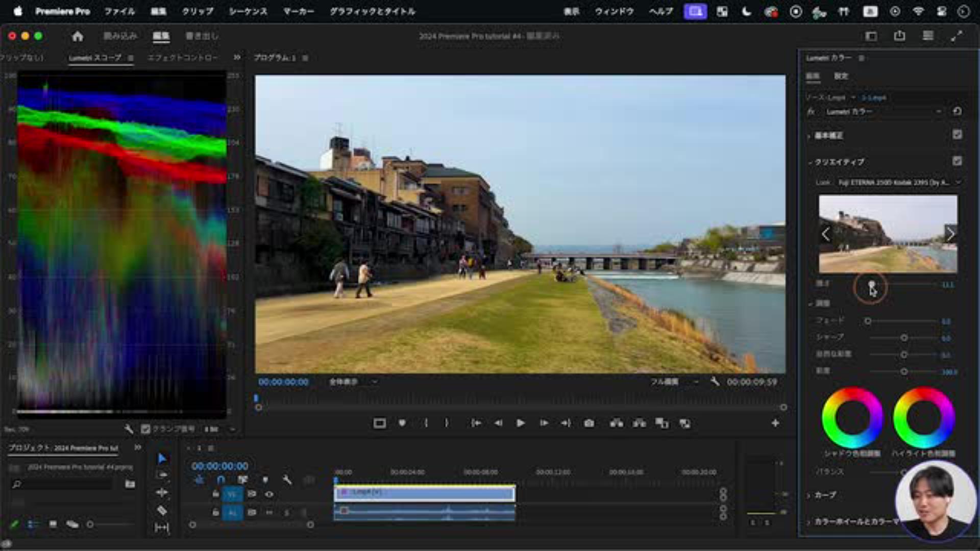
Task: Open the Quick Export share icon
Action: click(x=899, y=36)
